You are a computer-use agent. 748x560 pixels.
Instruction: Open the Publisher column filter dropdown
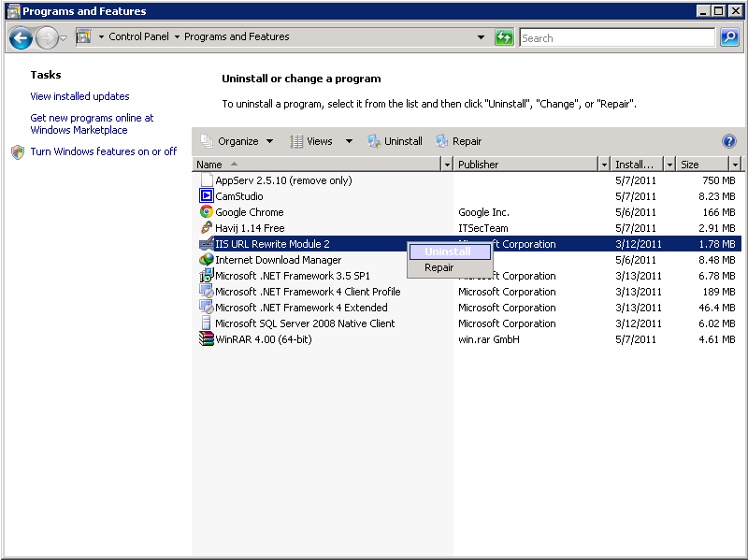[604, 165]
